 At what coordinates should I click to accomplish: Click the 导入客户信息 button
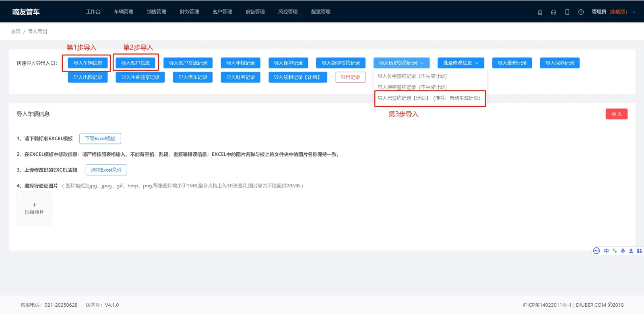coord(136,63)
